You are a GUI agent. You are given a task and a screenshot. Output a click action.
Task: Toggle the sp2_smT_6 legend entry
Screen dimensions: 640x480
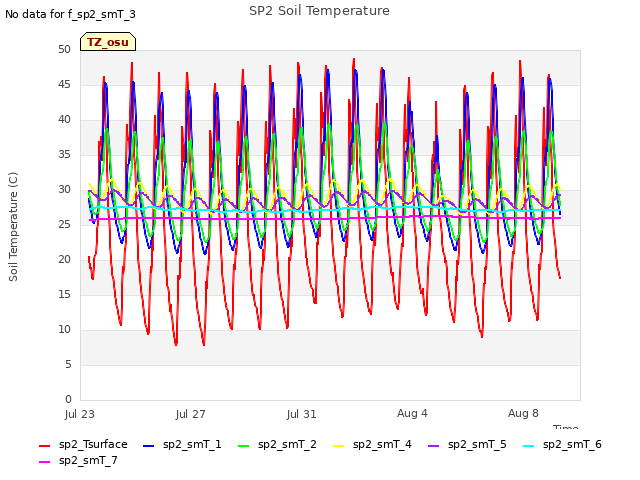tap(562, 444)
